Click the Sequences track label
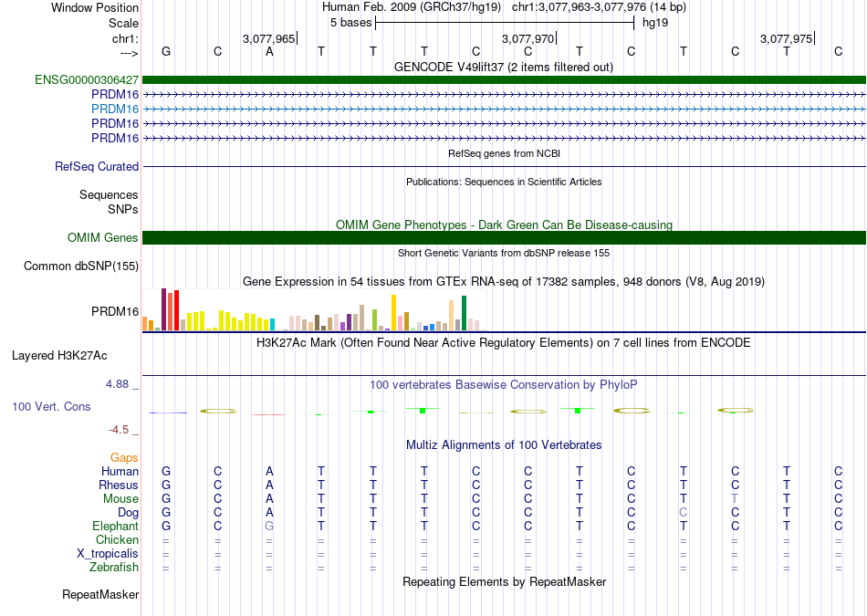The image size is (867, 616). (109, 194)
